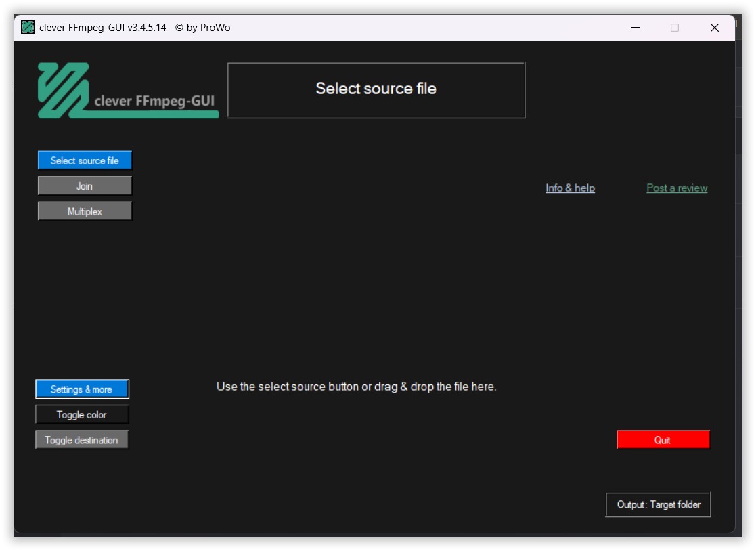Viewport: 756px width, 551px height.
Task: Click the drag & drop hint text
Action: coord(356,387)
